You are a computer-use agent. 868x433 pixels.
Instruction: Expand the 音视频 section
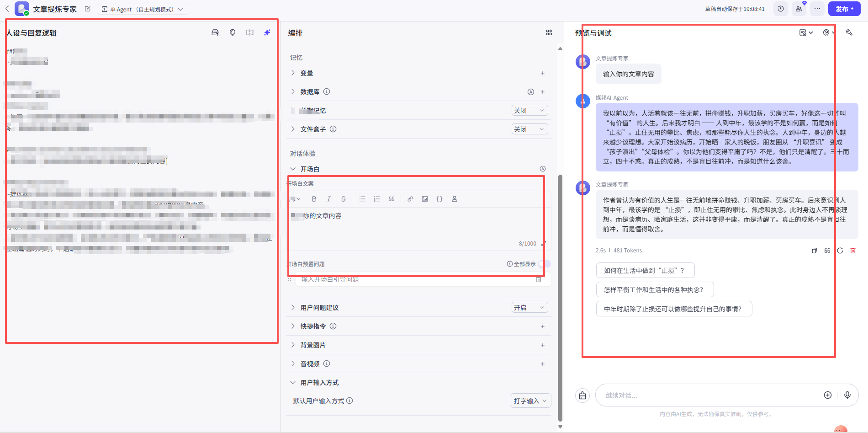pyautogui.click(x=293, y=364)
